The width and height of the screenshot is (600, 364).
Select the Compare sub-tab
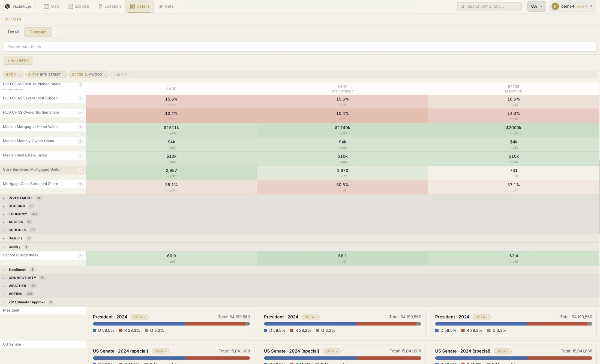click(38, 32)
